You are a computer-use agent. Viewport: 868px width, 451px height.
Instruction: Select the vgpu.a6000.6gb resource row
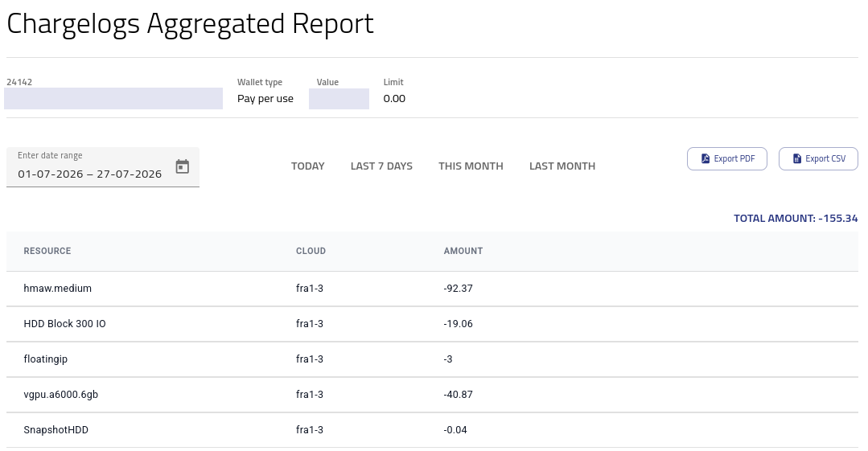432,395
